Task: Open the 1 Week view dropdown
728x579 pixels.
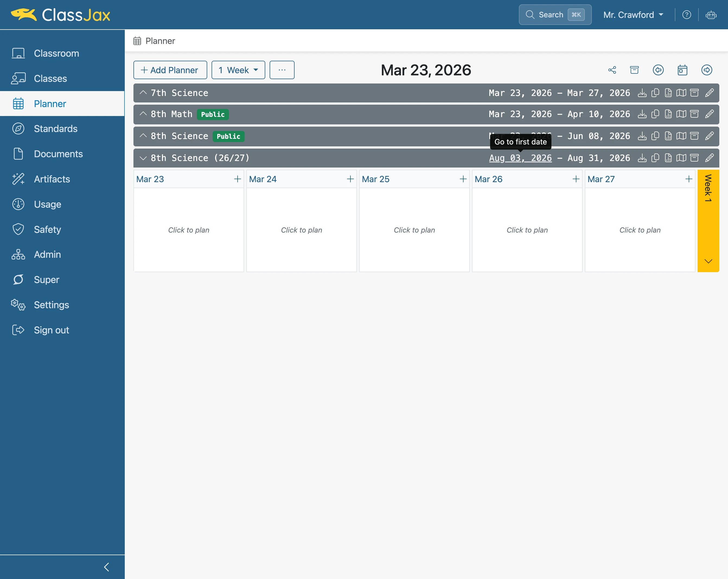Action: pos(238,70)
